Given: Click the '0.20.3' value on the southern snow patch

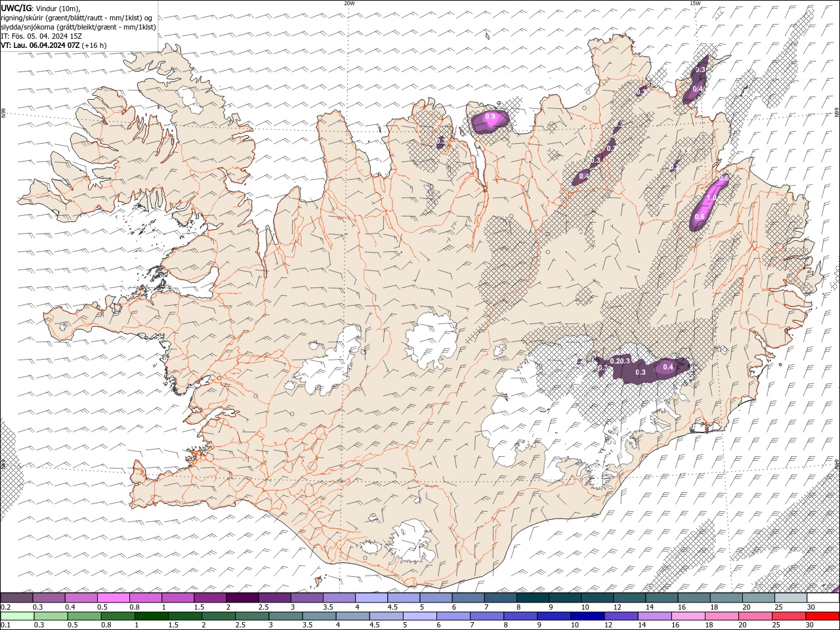Looking at the screenshot, I should (620, 361).
